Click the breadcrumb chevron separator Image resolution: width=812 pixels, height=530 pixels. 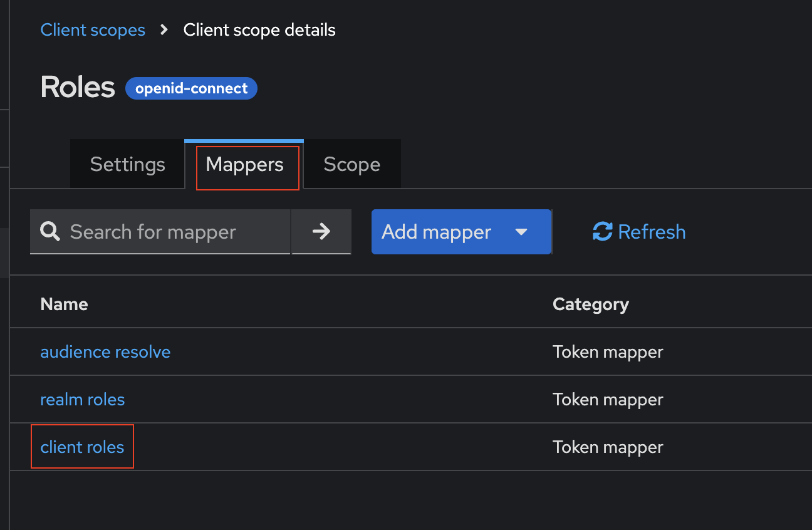tap(164, 29)
